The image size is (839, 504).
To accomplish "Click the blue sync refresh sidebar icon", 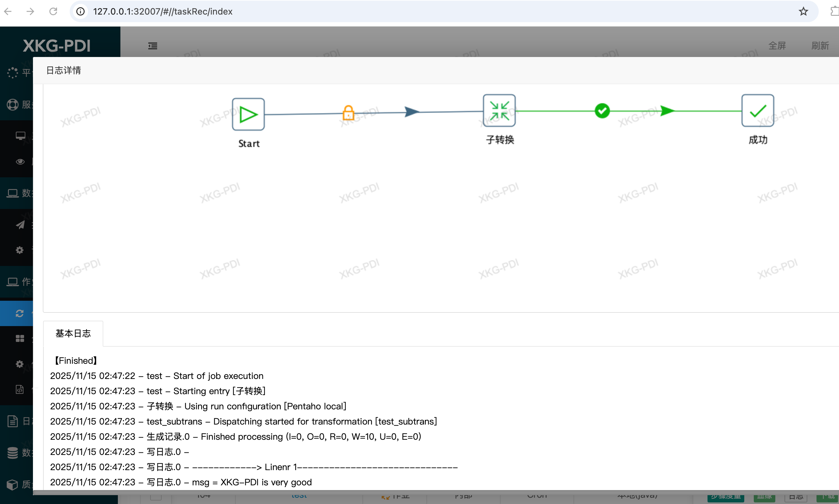I will (x=19, y=313).
